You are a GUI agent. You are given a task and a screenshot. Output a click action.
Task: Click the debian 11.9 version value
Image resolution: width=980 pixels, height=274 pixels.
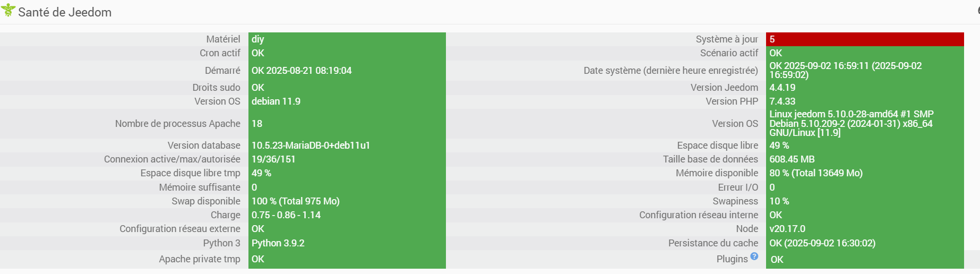pyautogui.click(x=276, y=101)
